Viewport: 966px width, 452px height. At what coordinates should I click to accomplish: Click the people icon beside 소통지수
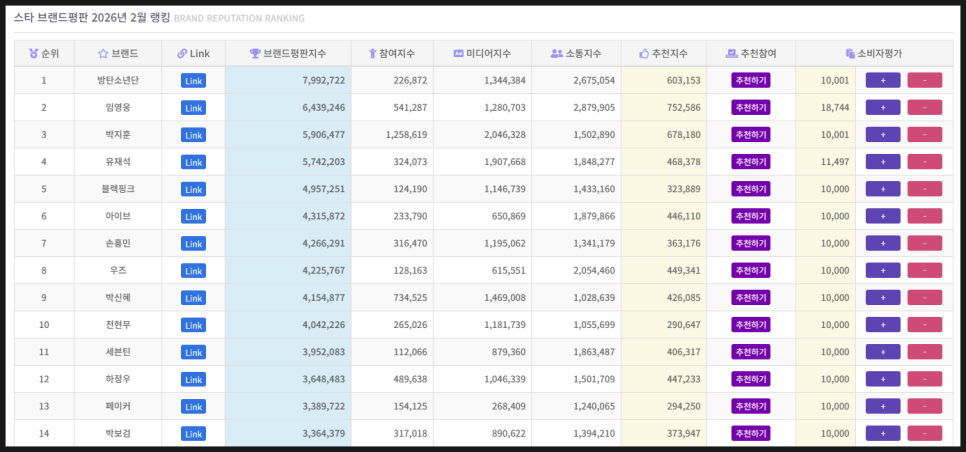(557, 54)
